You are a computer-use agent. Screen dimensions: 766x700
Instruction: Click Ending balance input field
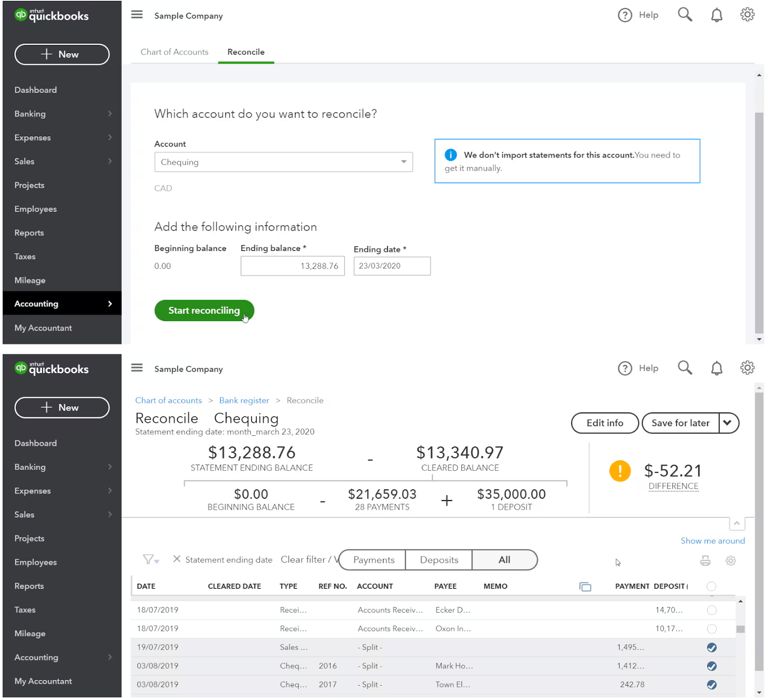[293, 266]
